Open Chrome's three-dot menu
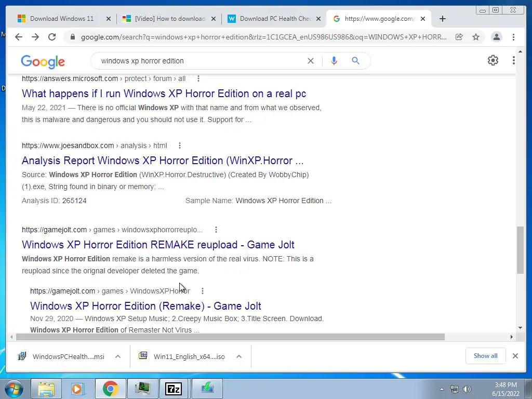 [x=513, y=37]
